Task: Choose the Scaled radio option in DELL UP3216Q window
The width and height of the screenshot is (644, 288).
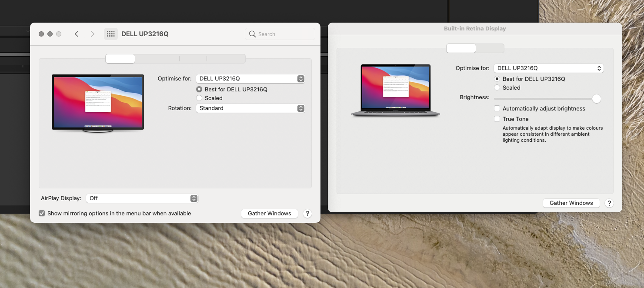Action: click(199, 98)
